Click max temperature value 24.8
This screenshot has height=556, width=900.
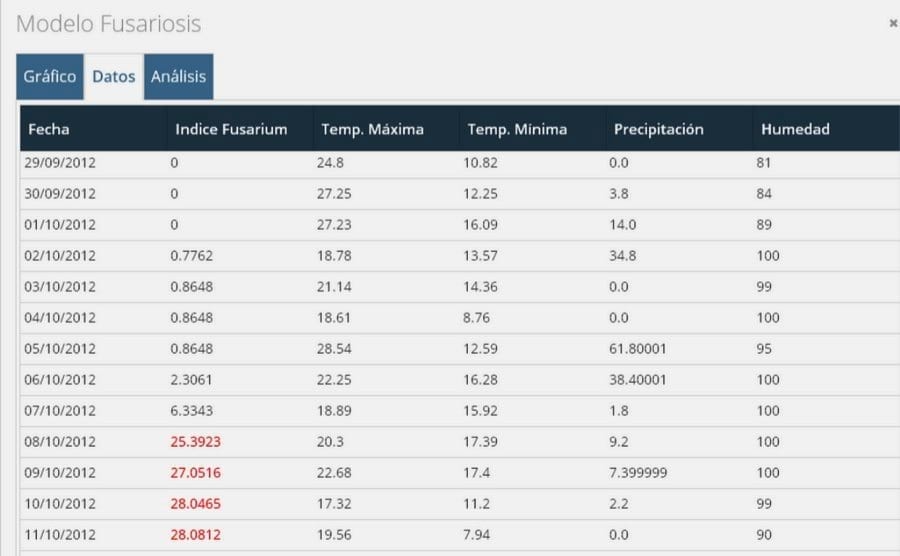pyautogui.click(x=330, y=162)
